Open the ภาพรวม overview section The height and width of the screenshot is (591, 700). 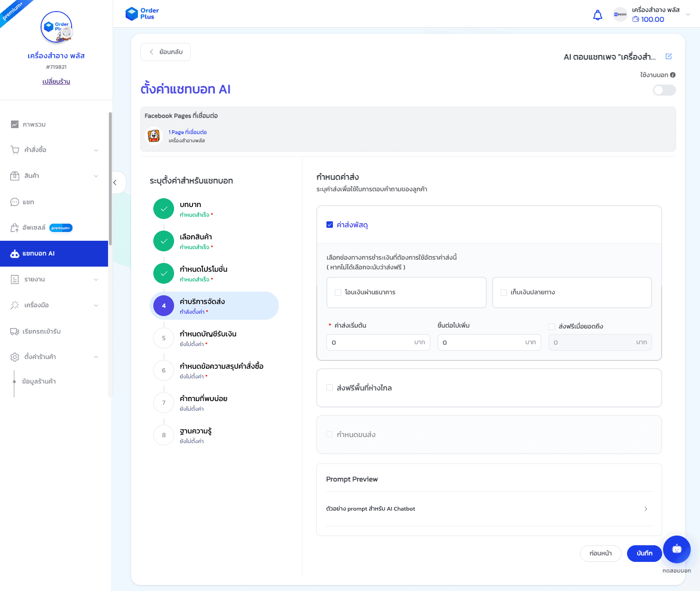34,124
